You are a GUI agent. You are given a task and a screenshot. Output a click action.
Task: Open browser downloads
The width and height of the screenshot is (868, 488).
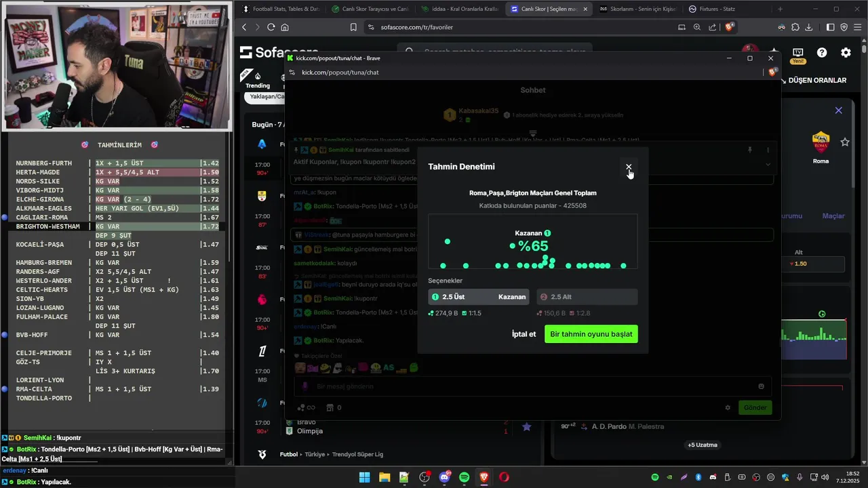[x=809, y=27]
